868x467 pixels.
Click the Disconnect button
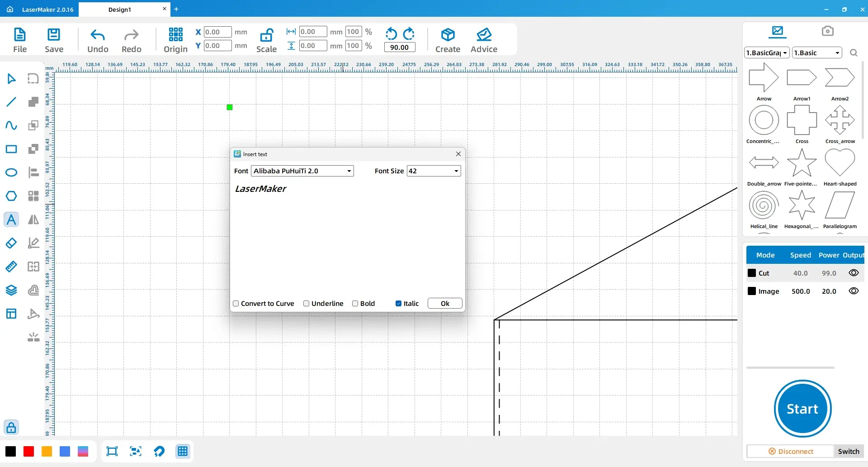coord(791,451)
